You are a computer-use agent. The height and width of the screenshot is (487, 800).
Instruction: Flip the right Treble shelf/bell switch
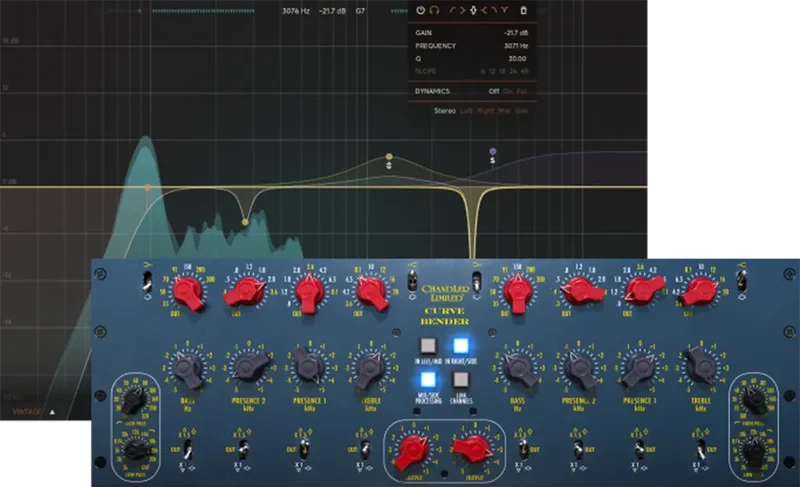741,280
